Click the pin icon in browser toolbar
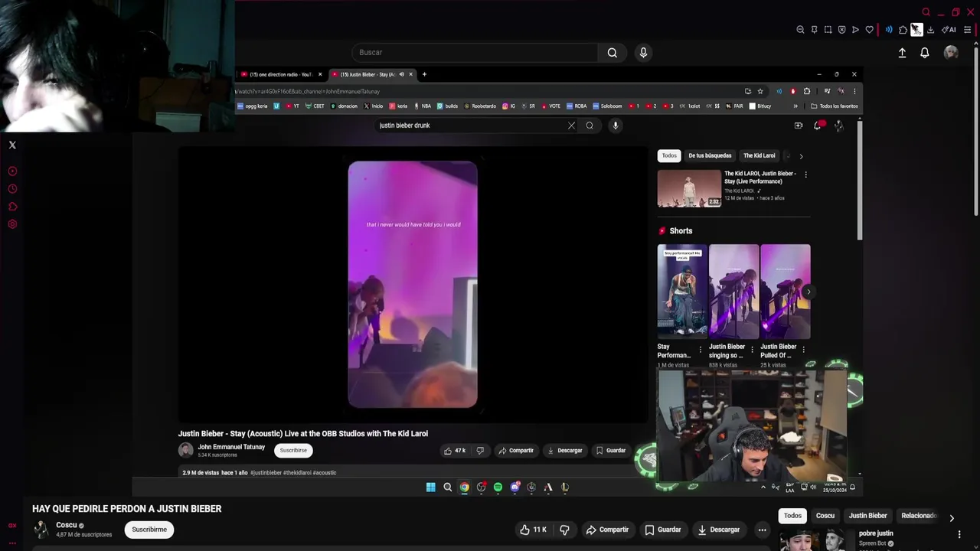980x551 pixels. point(814,30)
